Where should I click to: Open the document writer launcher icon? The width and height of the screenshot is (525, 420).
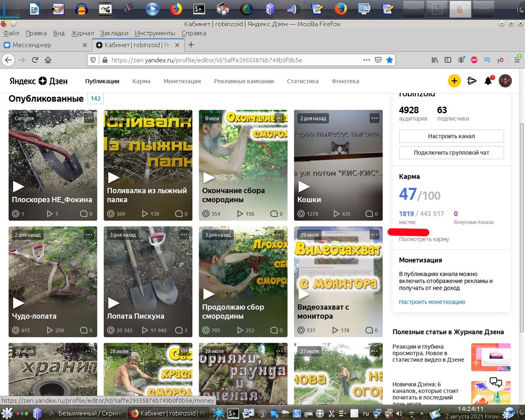click(35, 9)
